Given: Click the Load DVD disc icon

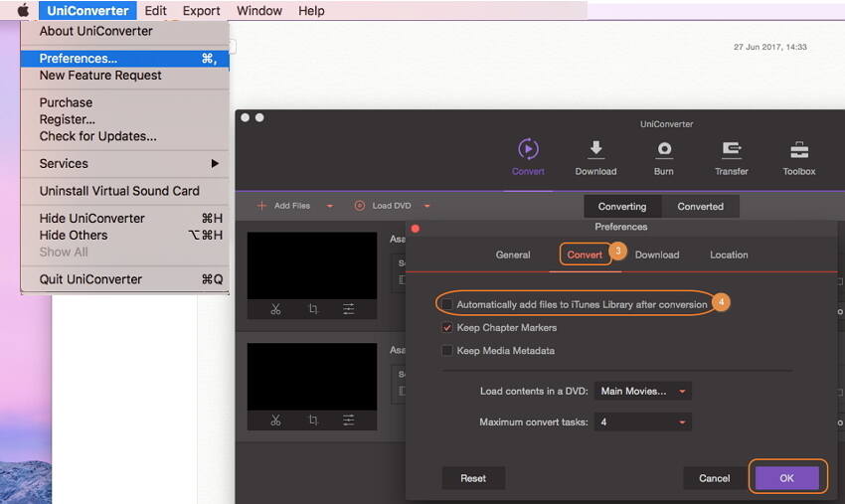Looking at the screenshot, I should (360, 206).
